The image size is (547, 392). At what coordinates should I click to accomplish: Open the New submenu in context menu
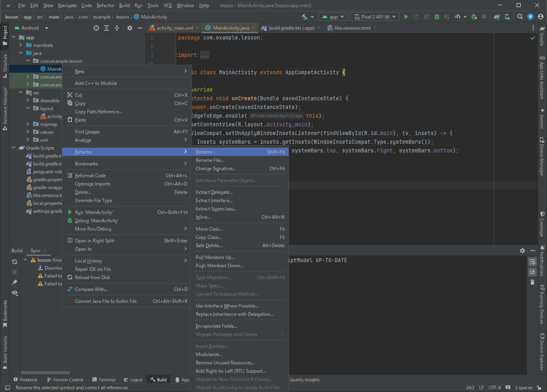[126, 71]
